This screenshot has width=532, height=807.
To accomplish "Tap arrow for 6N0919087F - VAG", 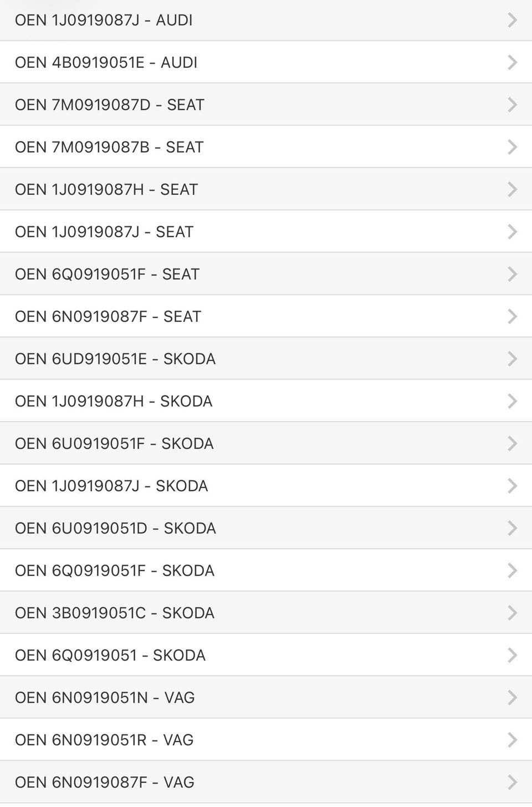I will coord(512,782).
